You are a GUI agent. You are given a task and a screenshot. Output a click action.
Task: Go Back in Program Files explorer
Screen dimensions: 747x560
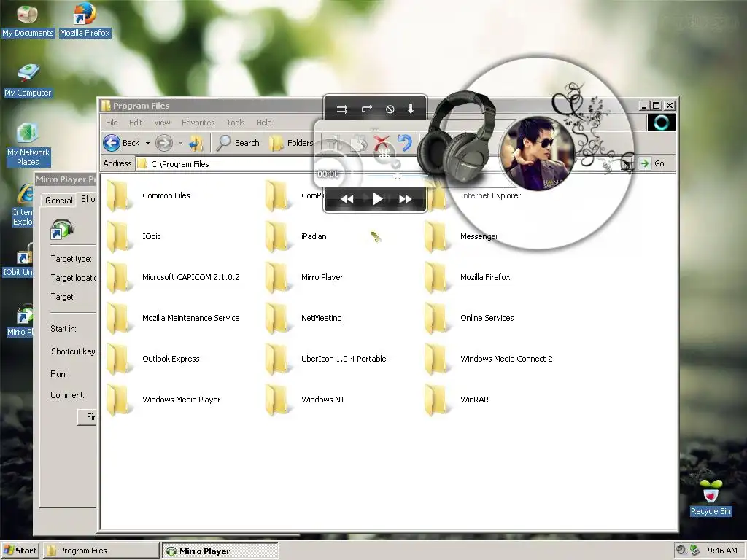click(x=121, y=143)
